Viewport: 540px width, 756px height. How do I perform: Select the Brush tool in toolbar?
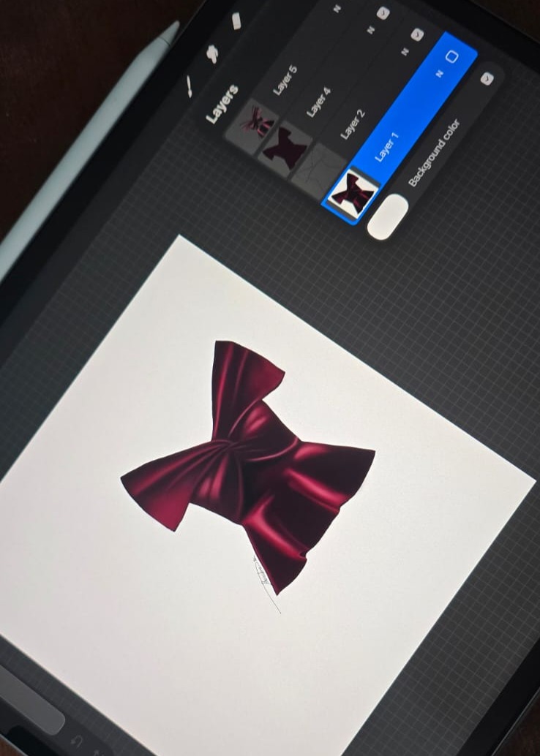tap(189, 86)
